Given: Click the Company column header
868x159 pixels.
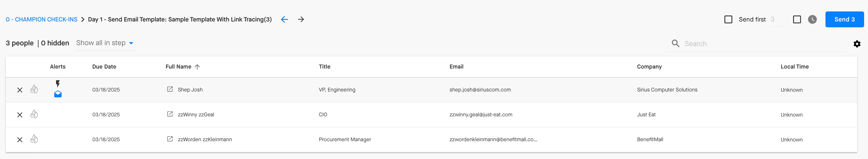Looking at the screenshot, I should tap(649, 67).
